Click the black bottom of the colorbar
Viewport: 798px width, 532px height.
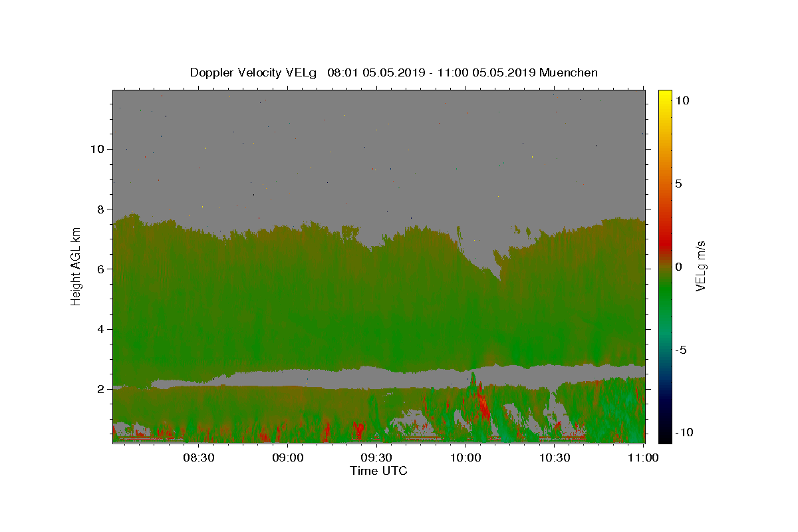pyautogui.click(x=665, y=436)
